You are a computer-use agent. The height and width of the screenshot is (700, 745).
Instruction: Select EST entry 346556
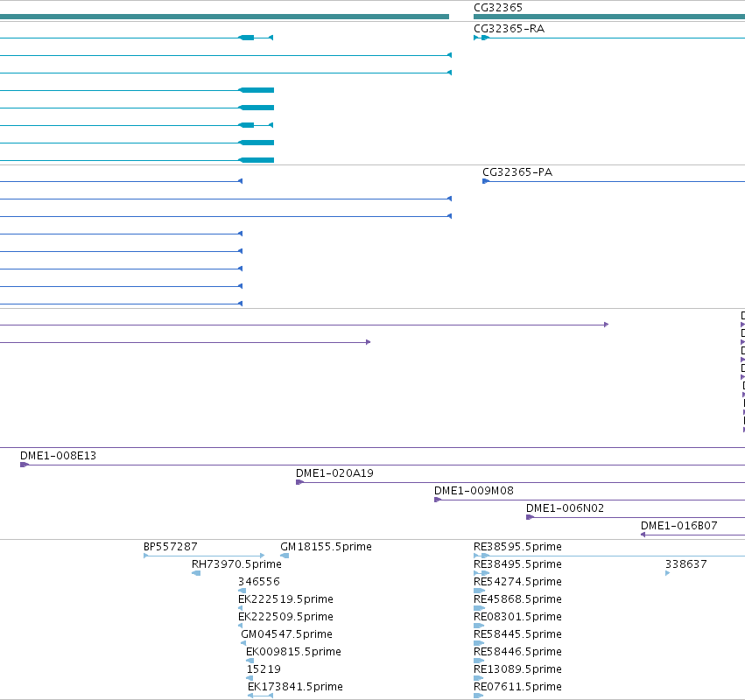coord(259,582)
